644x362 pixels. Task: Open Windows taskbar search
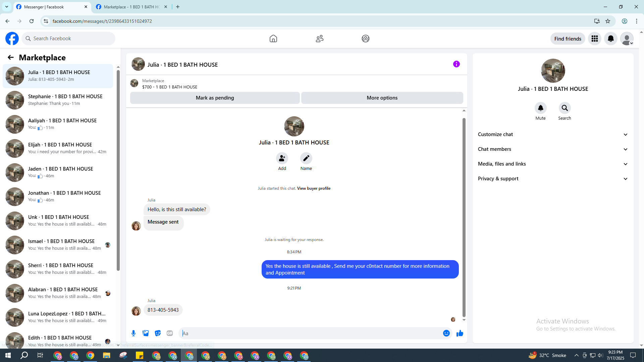point(24,355)
